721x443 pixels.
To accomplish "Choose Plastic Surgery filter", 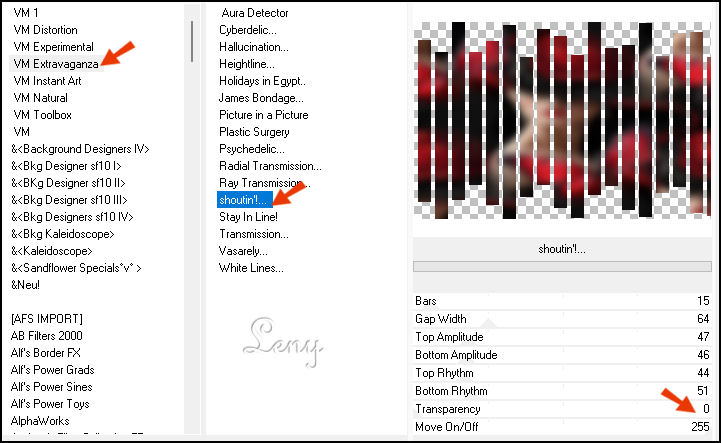I will [254, 132].
